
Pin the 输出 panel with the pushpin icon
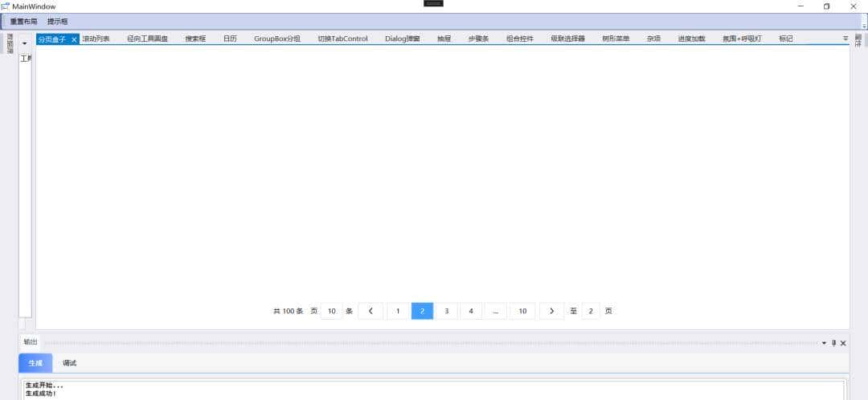click(x=833, y=343)
